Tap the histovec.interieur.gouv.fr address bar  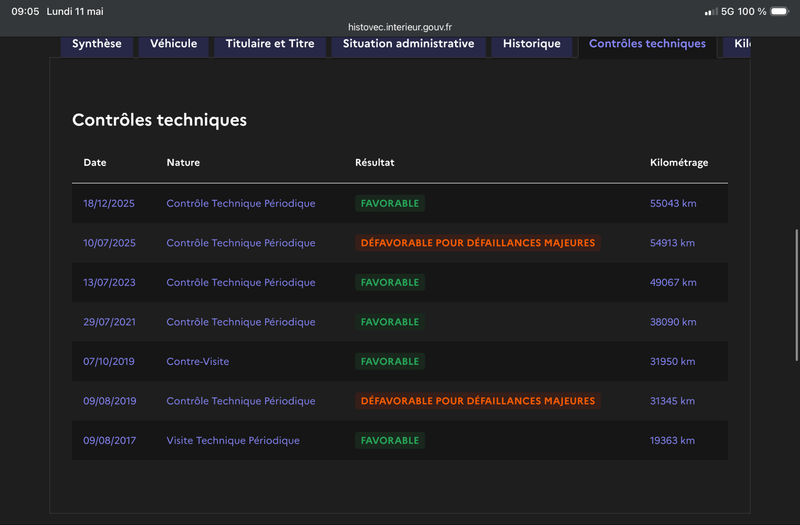tap(400, 27)
